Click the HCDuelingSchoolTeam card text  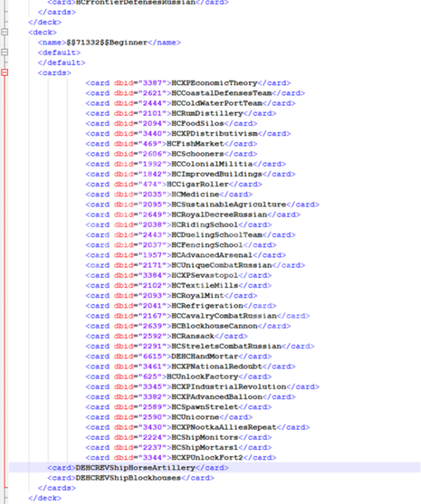pyautogui.click(x=217, y=235)
